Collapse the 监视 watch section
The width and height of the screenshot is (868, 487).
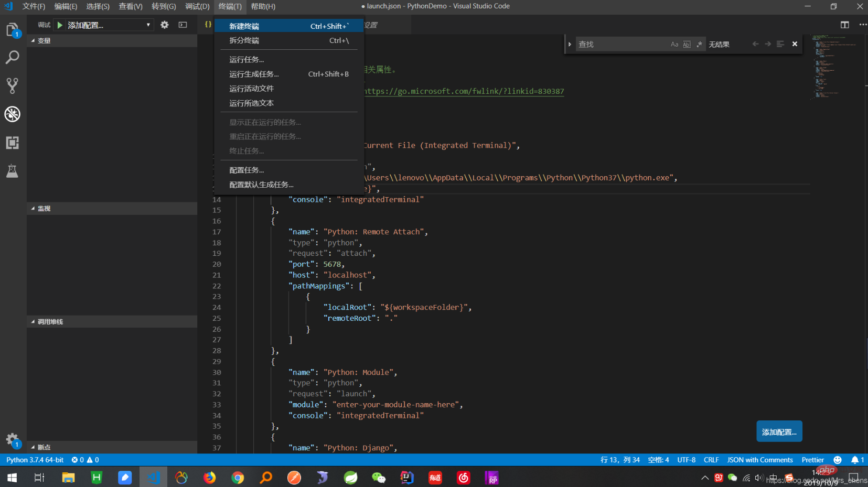[44, 209]
